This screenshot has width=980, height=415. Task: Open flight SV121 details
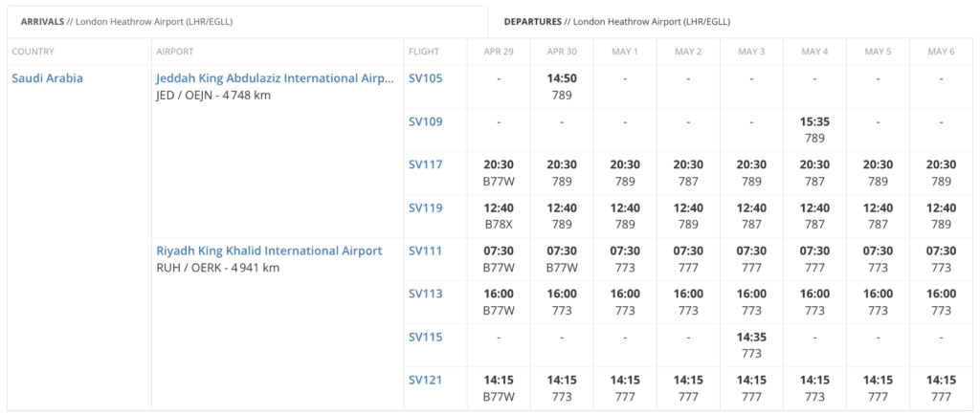pyautogui.click(x=426, y=380)
